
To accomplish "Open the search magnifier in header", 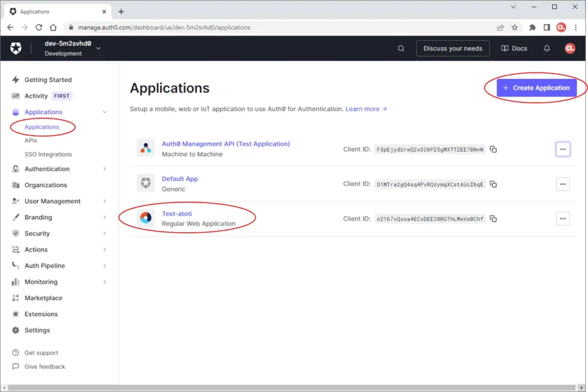I will 401,48.
